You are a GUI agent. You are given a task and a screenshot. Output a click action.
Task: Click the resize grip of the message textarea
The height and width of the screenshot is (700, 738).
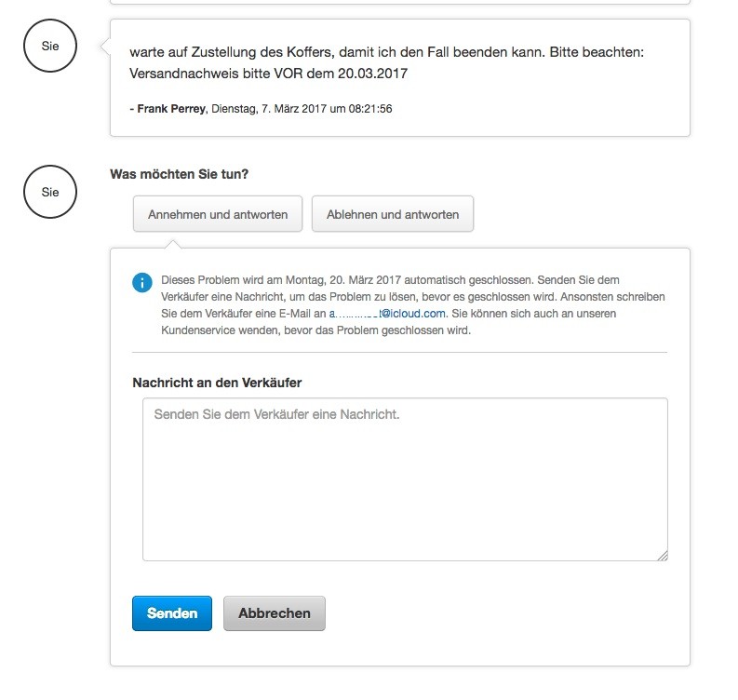[x=663, y=556]
